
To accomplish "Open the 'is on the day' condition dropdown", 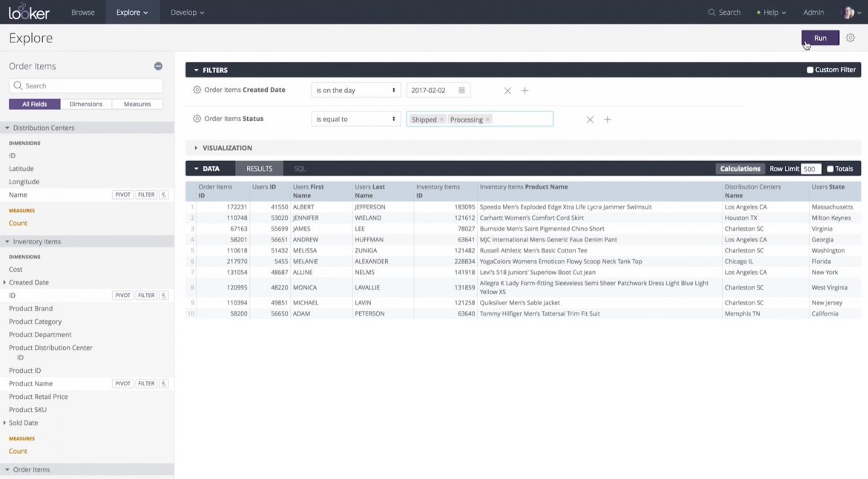I will 355,89.
